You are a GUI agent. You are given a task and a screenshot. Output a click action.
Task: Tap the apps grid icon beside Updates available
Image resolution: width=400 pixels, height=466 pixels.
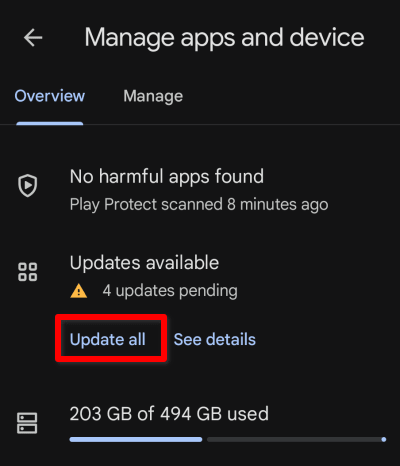pyautogui.click(x=27, y=272)
